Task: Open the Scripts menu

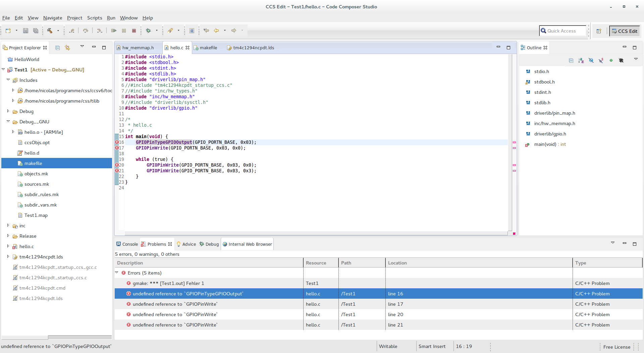Action: (x=95, y=18)
